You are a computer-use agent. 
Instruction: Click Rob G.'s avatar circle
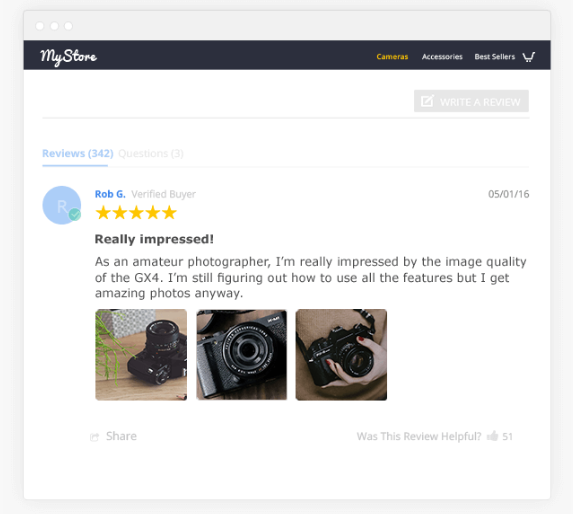62,205
